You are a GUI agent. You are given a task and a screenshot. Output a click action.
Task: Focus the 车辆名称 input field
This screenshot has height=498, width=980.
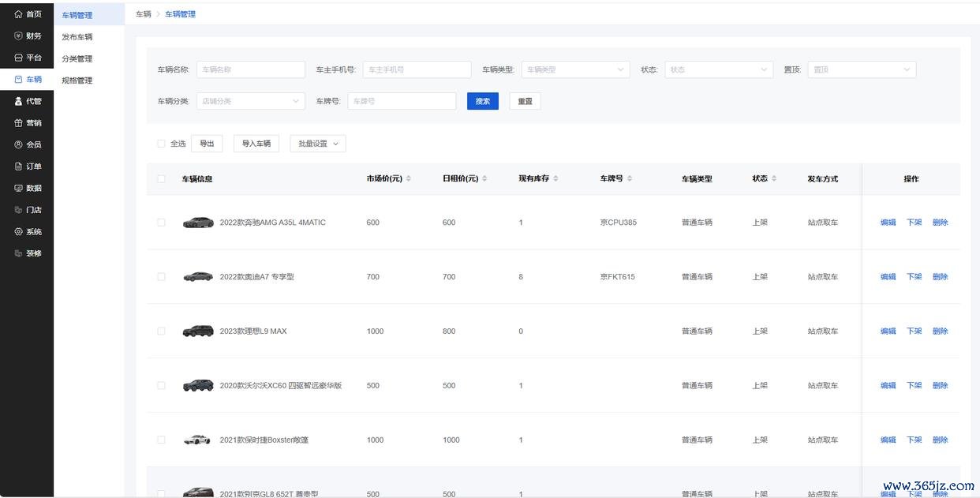(251, 69)
